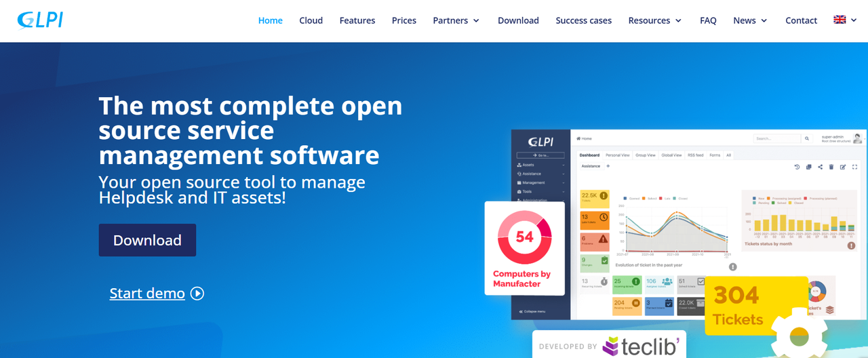Click Download in the top navigation
868x358 pixels.
tap(518, 20)
